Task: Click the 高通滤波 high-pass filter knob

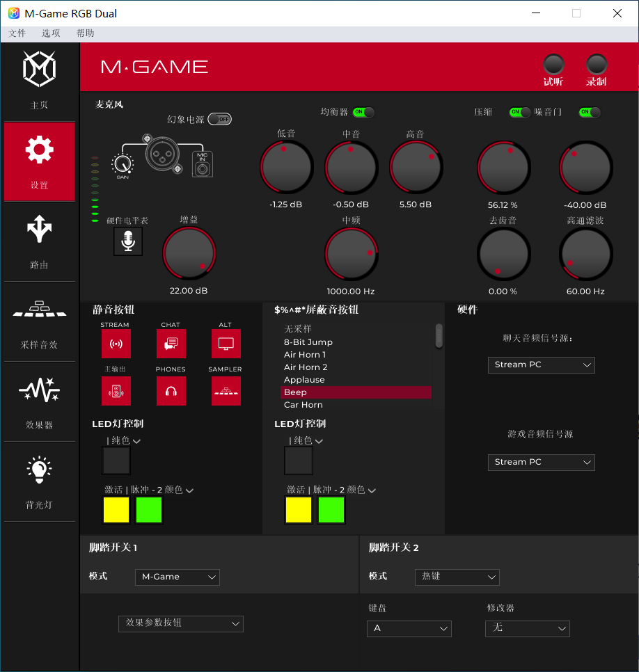Action: click(586, 254)
